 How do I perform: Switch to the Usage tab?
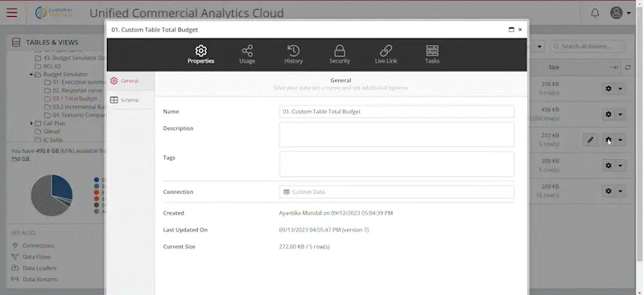tap(247, 55)
